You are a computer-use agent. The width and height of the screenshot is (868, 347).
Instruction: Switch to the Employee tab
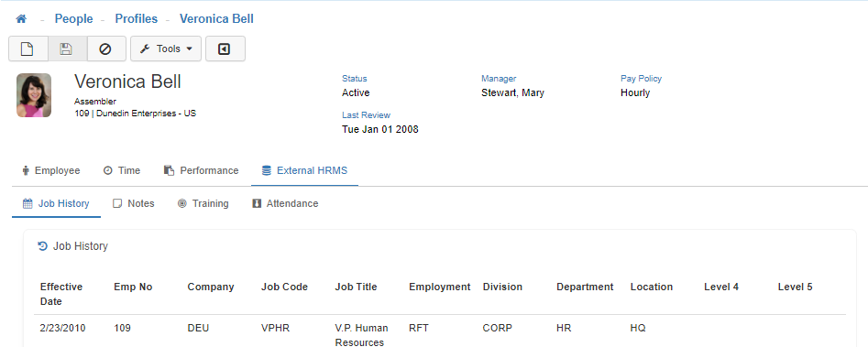51,170
